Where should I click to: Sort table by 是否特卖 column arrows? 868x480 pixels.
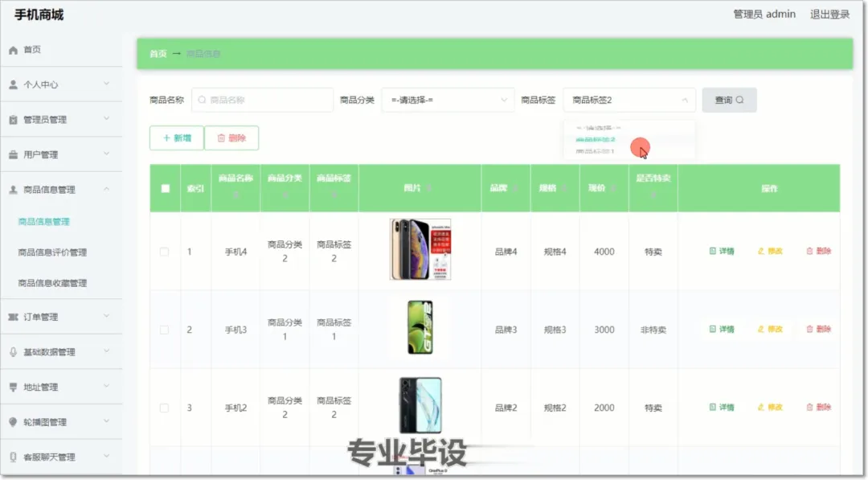(x=653, y=195)
